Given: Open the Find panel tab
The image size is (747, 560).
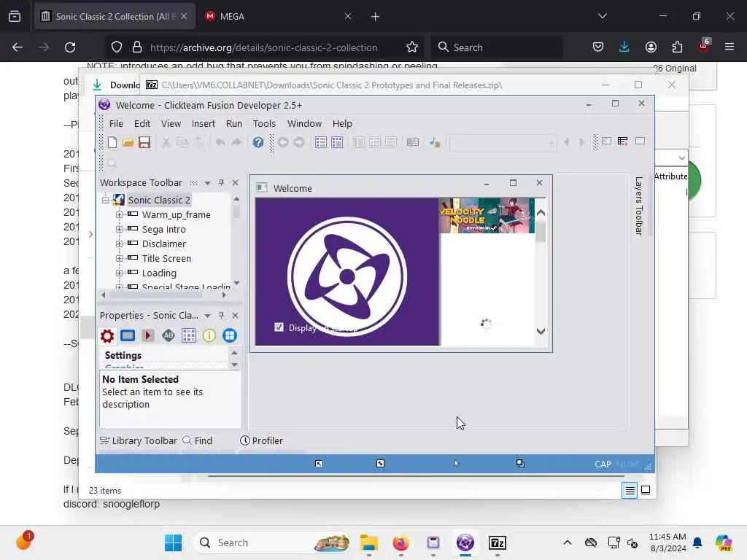Looking at the screenshot, I should [x=198, y=440].
